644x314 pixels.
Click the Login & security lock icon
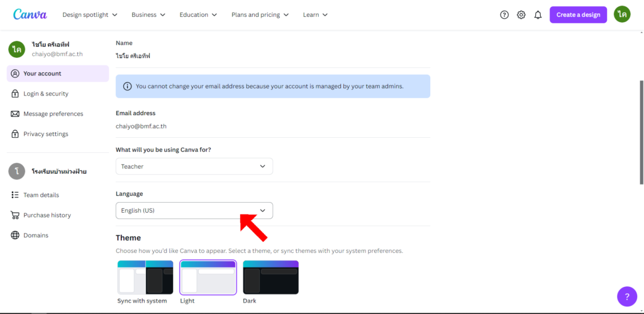pyautogui.click(x=15, y=94)
